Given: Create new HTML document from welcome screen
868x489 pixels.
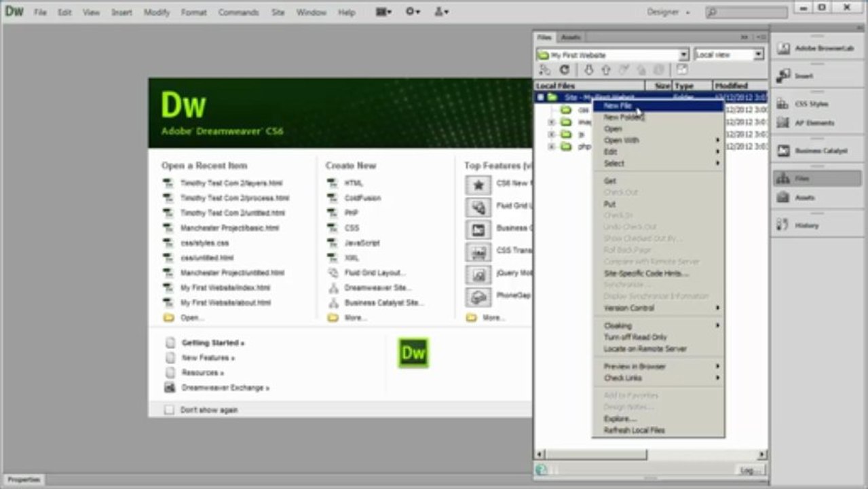Looking at the screenshot, I should pos(353,183).
